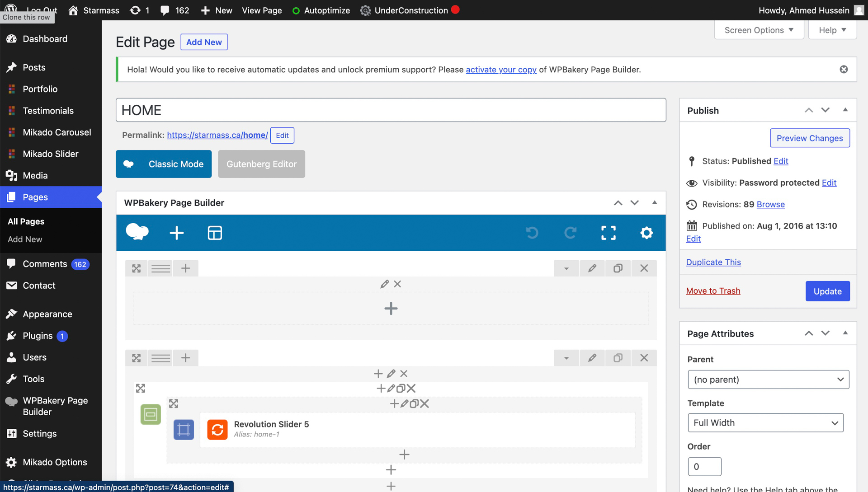
Task: Click the Gutenberg Editor button
Action: (261, 164)
